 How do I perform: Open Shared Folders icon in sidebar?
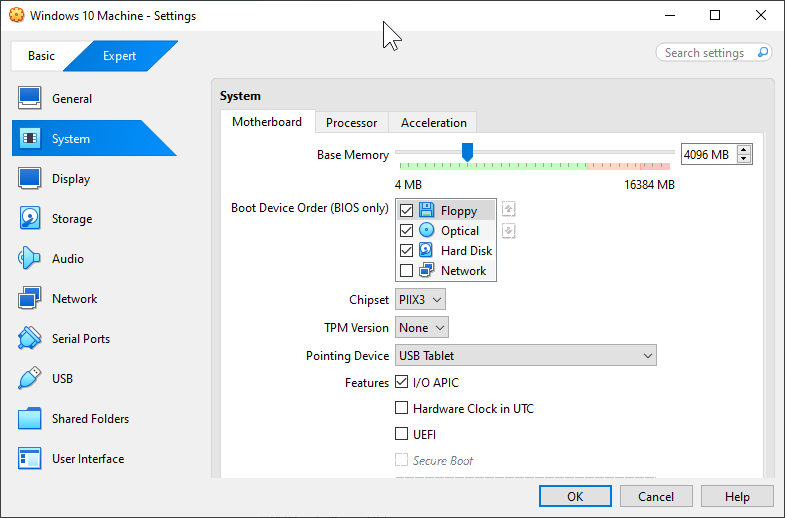30,419
